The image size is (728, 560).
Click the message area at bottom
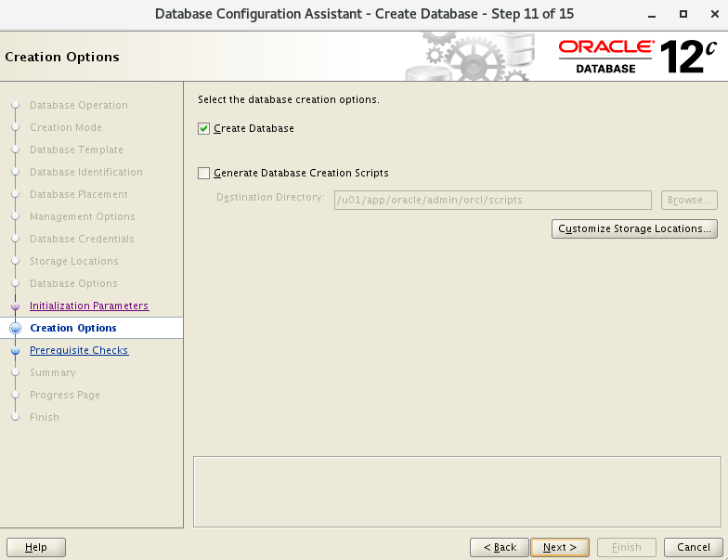pyautogui.click(x=457, y=492)
